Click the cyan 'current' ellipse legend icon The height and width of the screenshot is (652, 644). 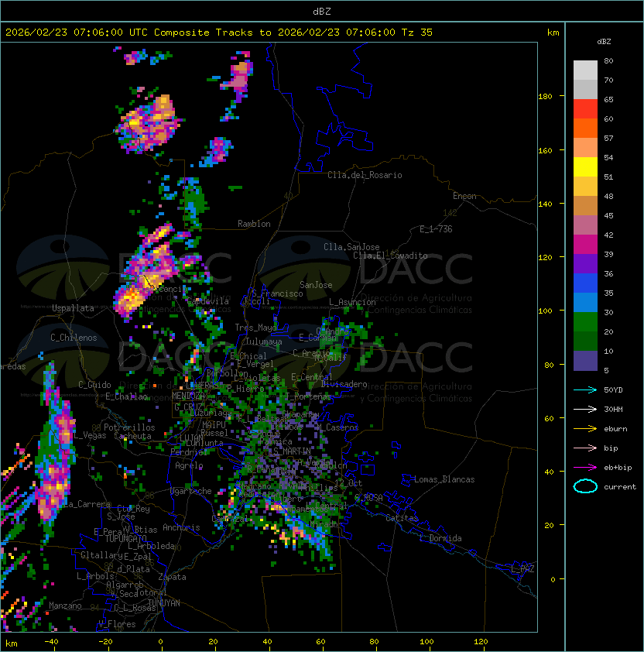click(x=585, y=486)
